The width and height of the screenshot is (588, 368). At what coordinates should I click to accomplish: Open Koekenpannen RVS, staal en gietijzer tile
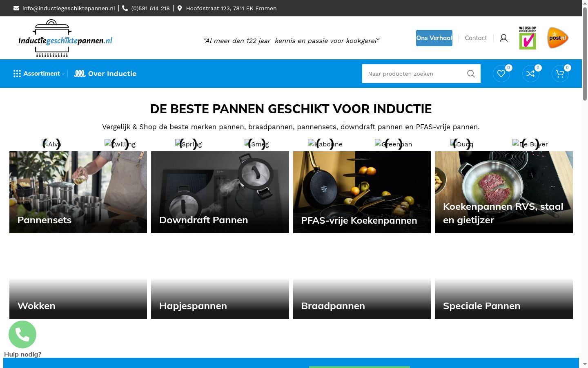coord(504,192)
